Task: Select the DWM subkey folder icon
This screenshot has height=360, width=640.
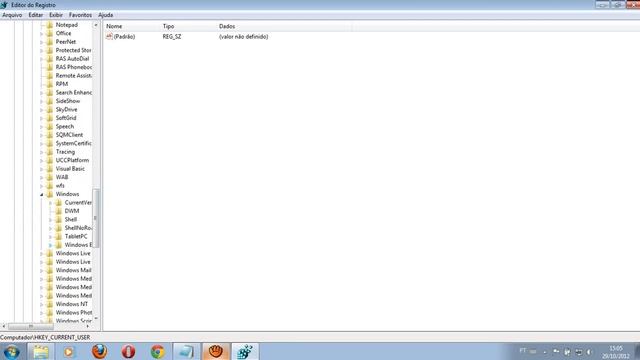Action: 59,211
